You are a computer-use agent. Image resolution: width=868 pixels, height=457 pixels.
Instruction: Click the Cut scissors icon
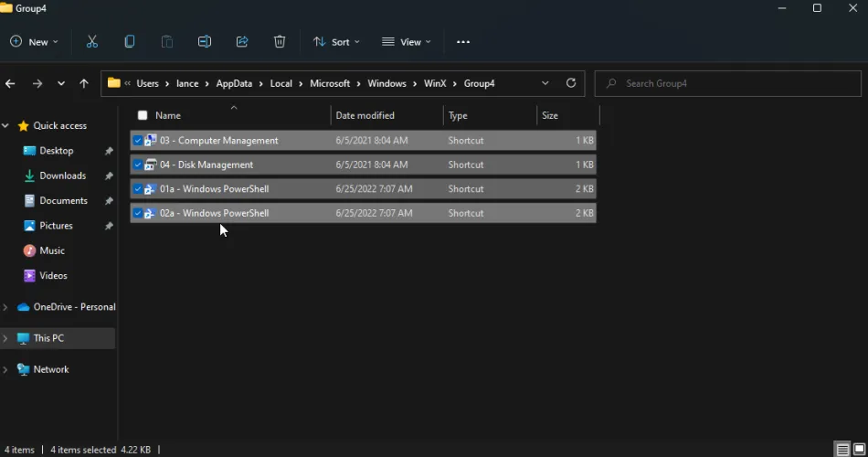point(92,42)
